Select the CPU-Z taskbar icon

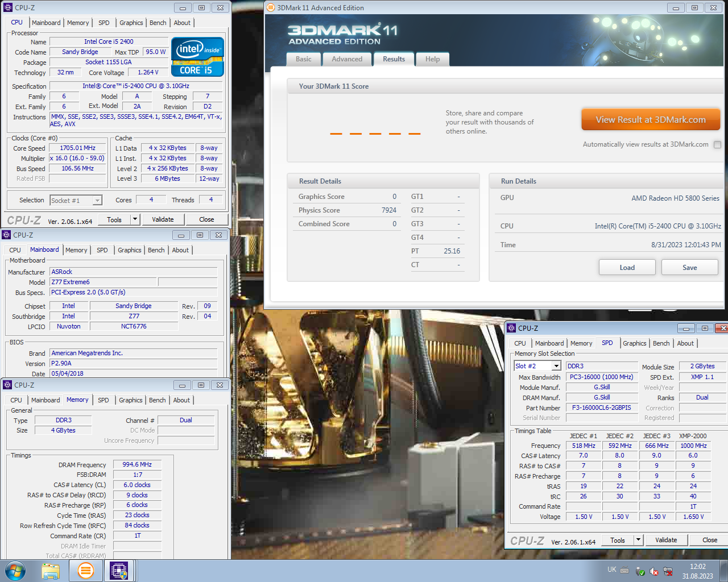tap(119, 571)
